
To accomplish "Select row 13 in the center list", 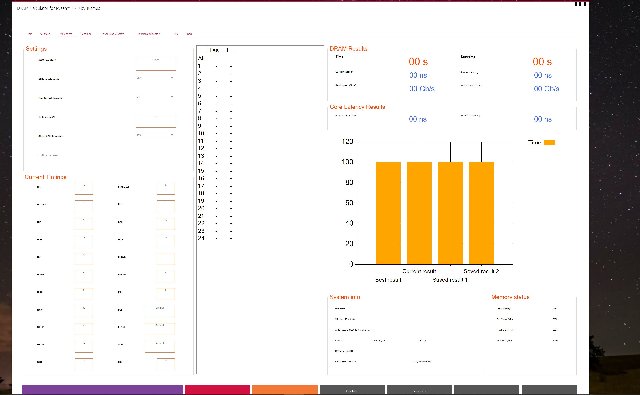I will [215, 156].
